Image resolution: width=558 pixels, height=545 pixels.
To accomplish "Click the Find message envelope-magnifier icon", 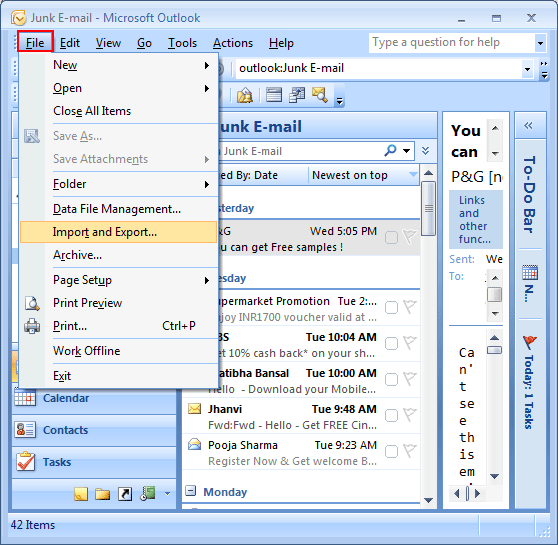I will 320,95.
